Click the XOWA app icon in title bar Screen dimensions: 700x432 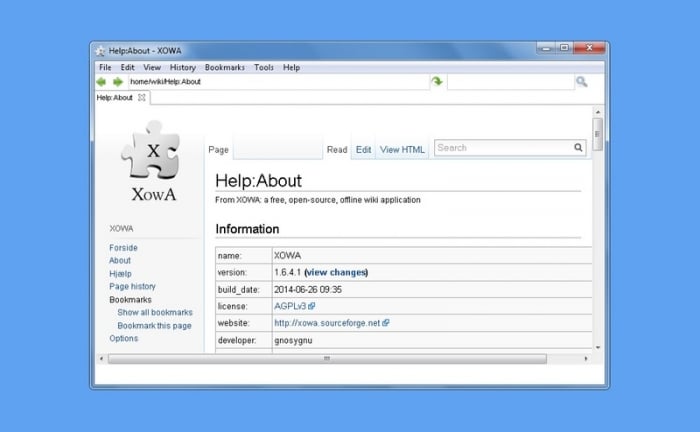click(x=100, y=51)
